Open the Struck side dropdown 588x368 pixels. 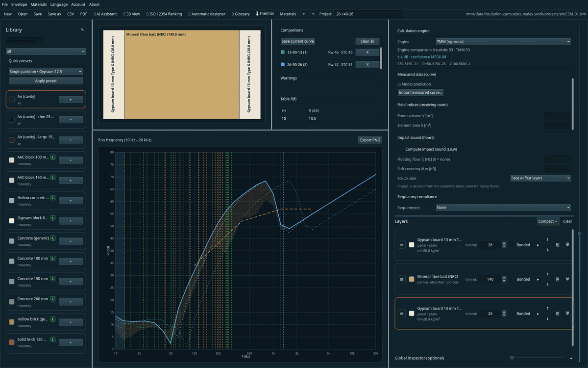(x=540, y=178)
